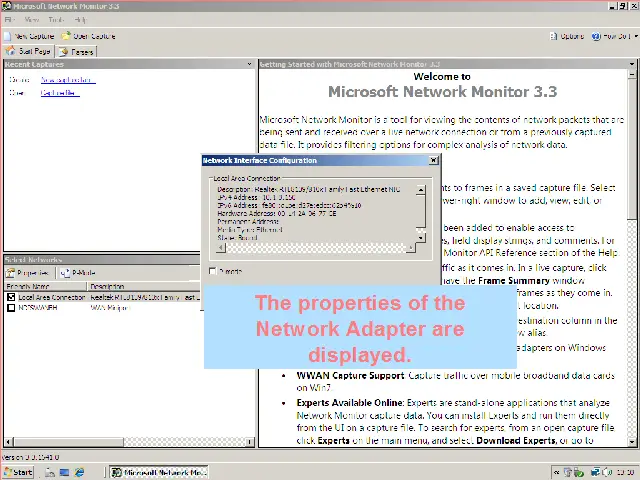Close the Network Interface Configuration dialog
Image resolution: width=640 pixels, height=480 pixels.
pyautogui.click(x=433, y=160)
